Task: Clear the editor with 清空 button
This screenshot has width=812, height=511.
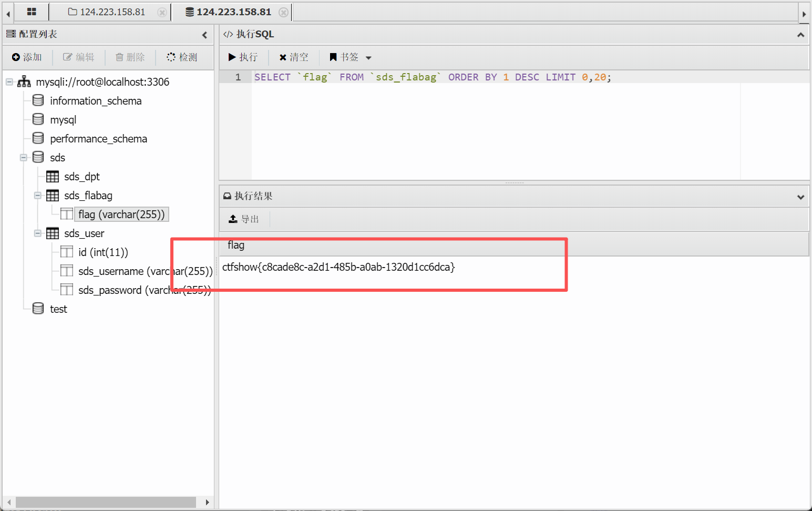Action: [294, 57]
